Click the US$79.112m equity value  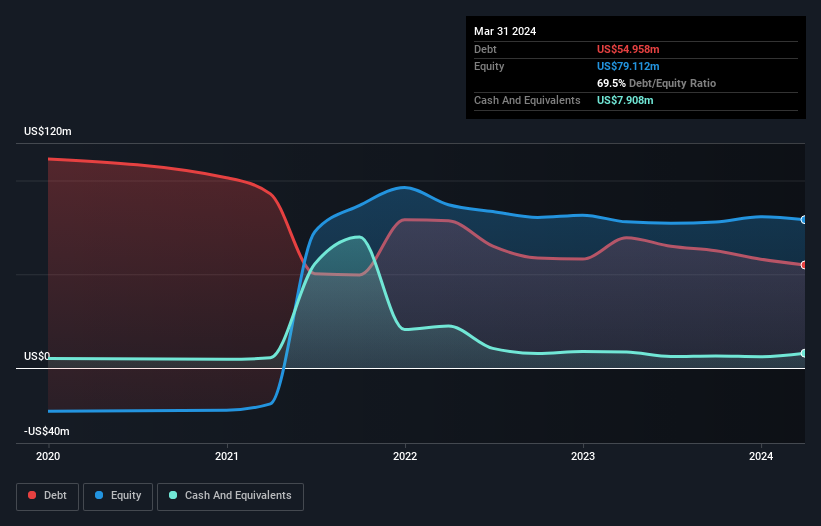pyautogui.click(x=628, y=66)
